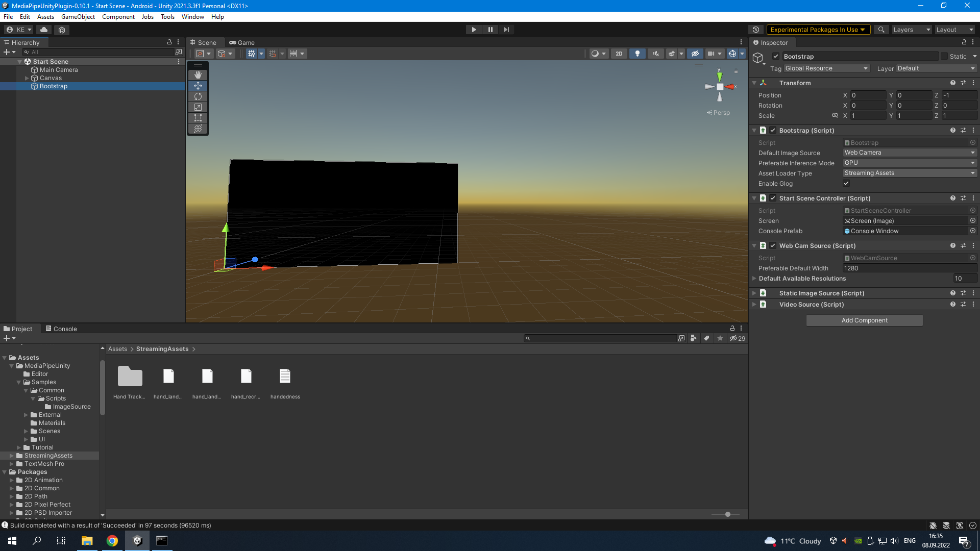The image size is (980, 551).
Task: Select the Scale tool in Scene view
Action: 198,107
